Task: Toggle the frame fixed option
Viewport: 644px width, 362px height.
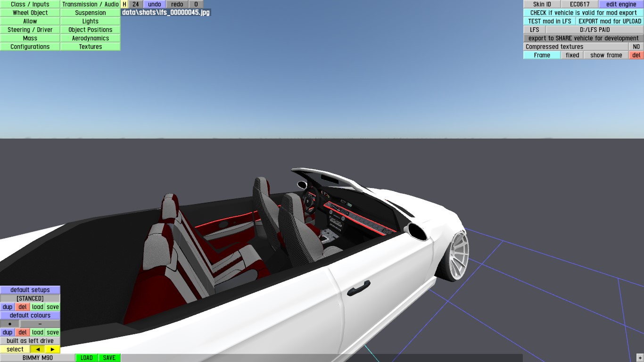Action: [x=572, y=55]
